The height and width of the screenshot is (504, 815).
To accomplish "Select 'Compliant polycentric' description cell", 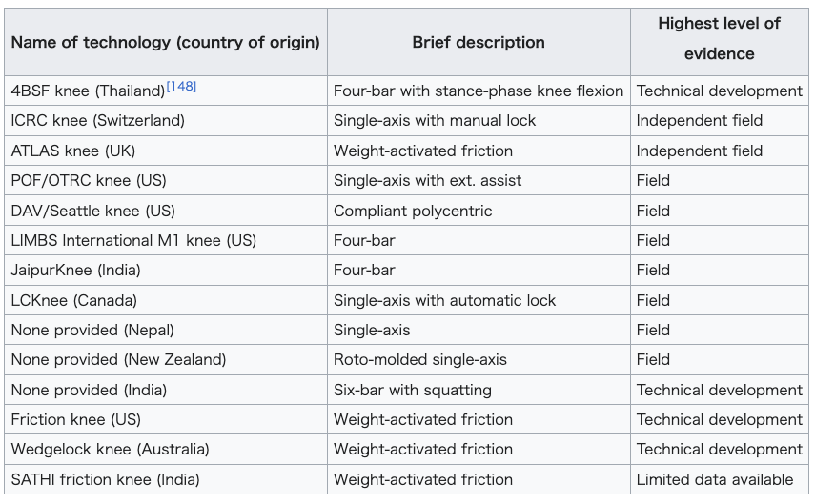I will click(479, 211).
